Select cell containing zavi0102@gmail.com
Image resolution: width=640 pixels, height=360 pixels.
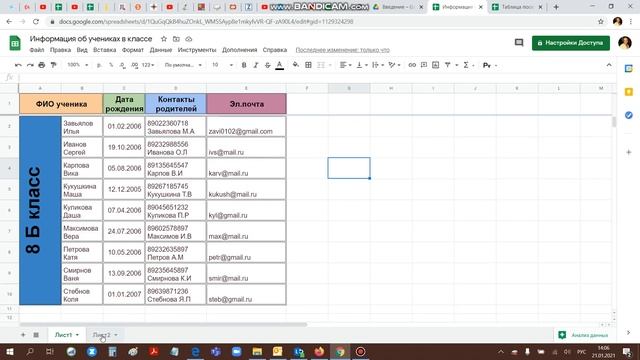pos(246,127)
